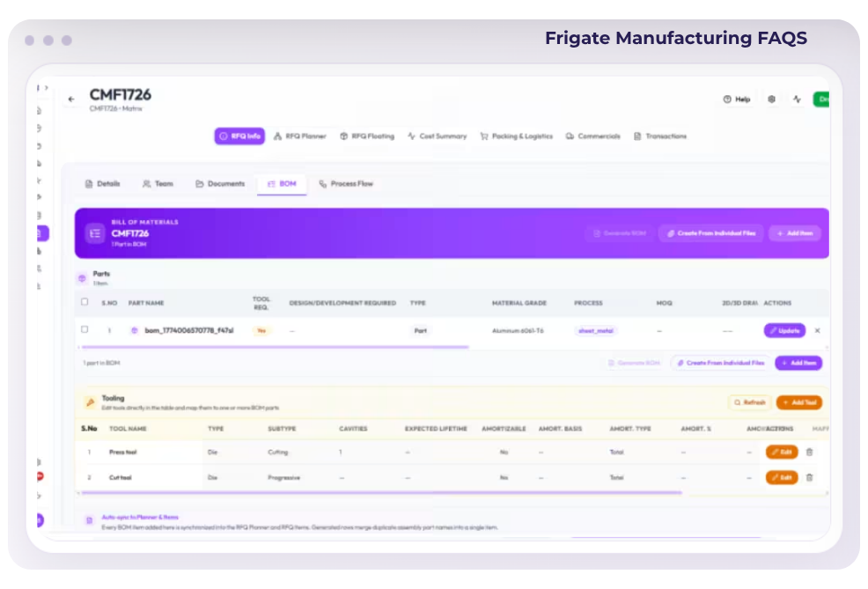Viewport: 868px width, 589px height.
Task: Open Help from the top bar
Action: [736, 99]
